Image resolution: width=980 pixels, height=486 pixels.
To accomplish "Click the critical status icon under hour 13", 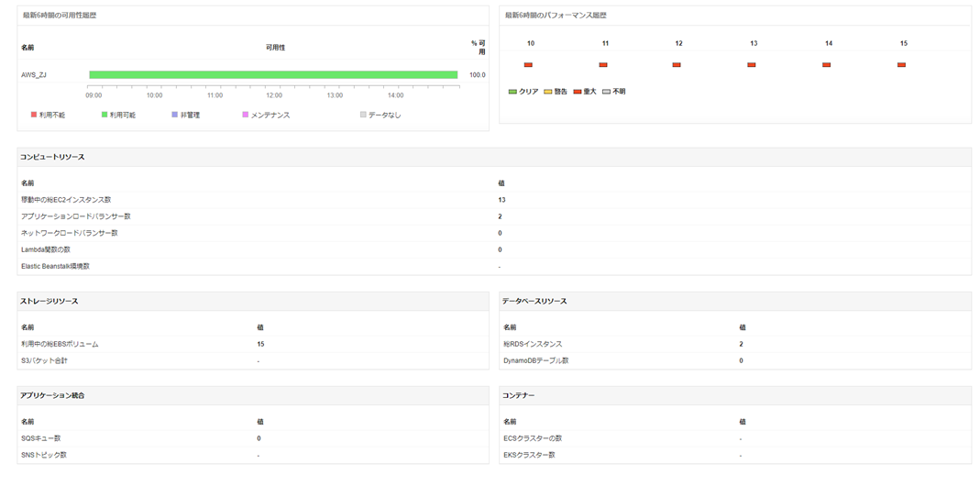I will 752,65.
